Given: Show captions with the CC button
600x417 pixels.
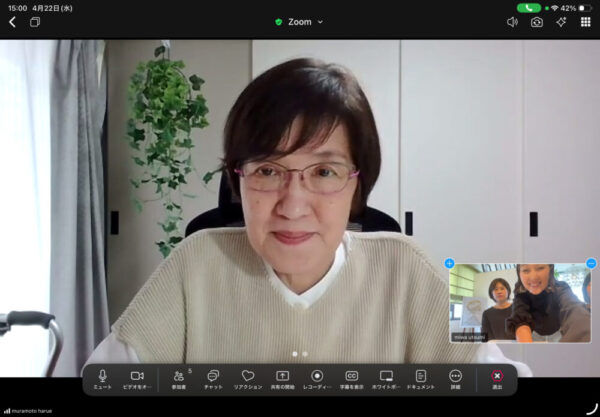Looking at the screenshot, I should (x=352, y=377).
